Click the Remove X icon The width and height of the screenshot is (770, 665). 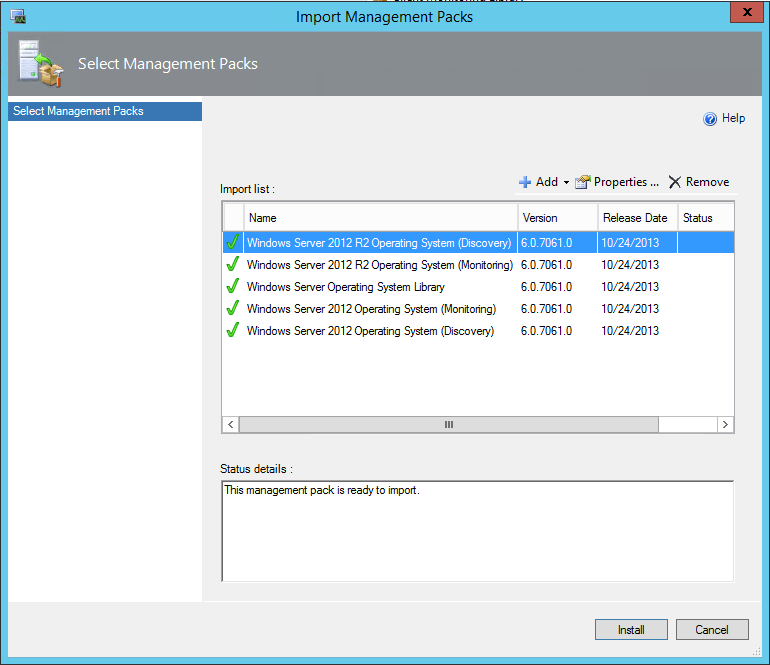[675, 182]
